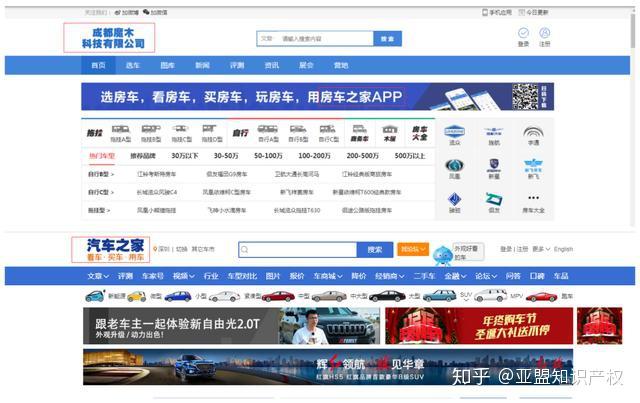Click the top site's blue search button
The height and width of the screenshot is (403, 640).
387,39
